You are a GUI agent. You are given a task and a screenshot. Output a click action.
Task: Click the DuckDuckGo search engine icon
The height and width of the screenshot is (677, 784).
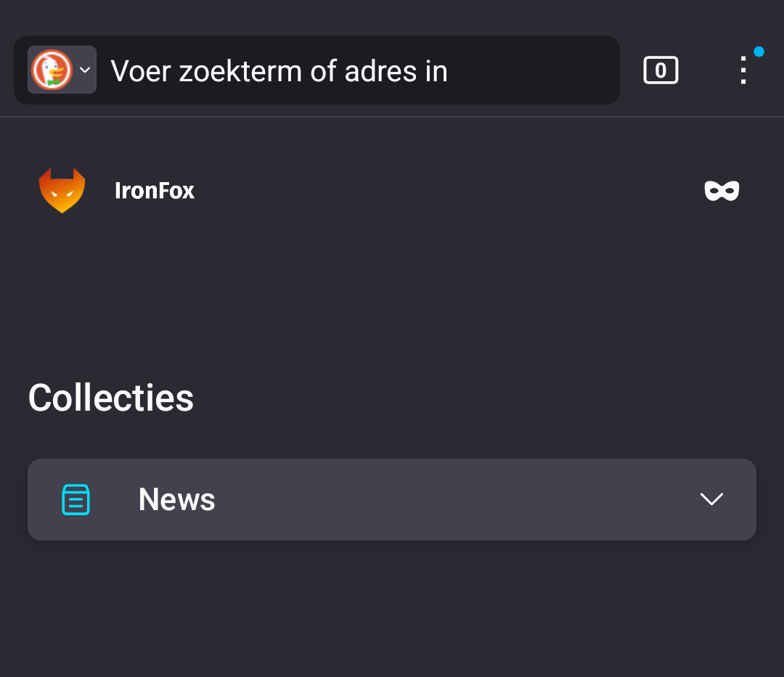pos(52,70)
